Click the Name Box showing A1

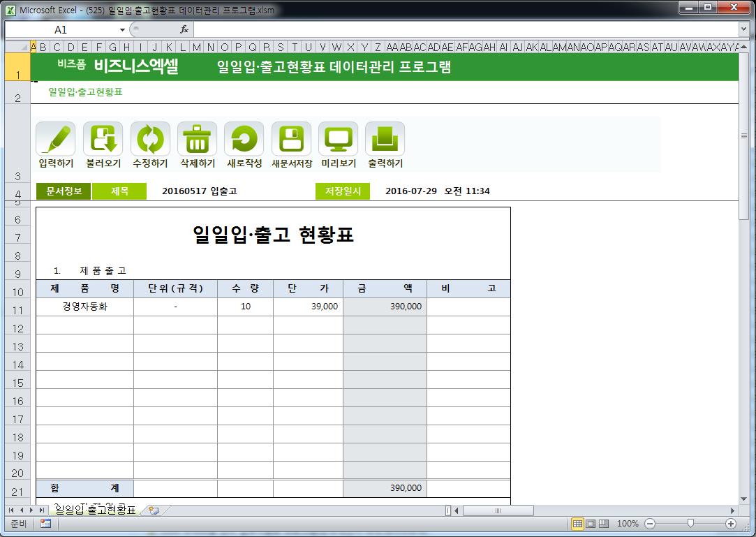click(x=61, y=30)
